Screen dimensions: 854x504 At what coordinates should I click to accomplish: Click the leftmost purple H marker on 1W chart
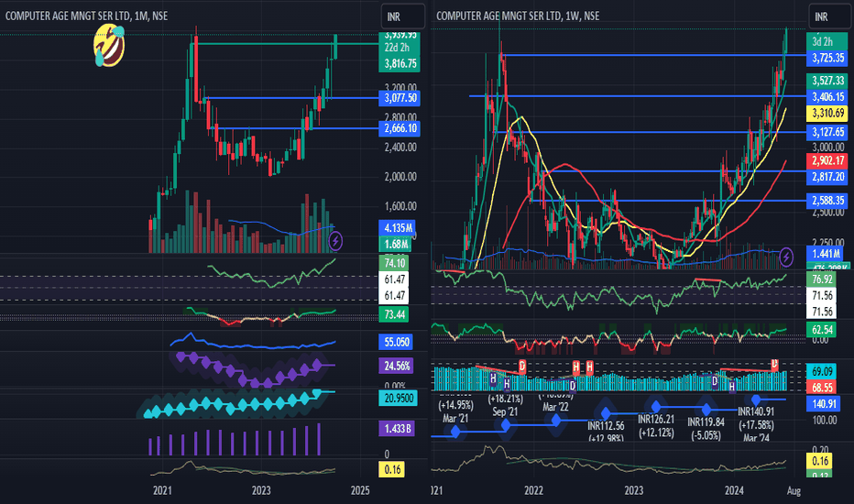(493, 378)
